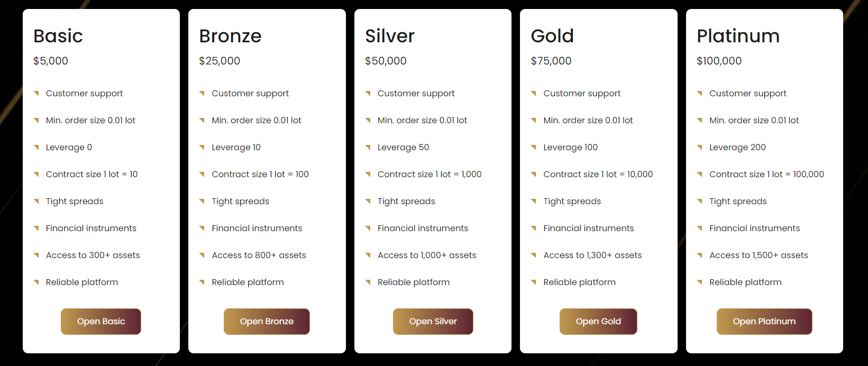Click the Gold $75,000 price
This screenshot has width=868, height=366.
[551, 61]
